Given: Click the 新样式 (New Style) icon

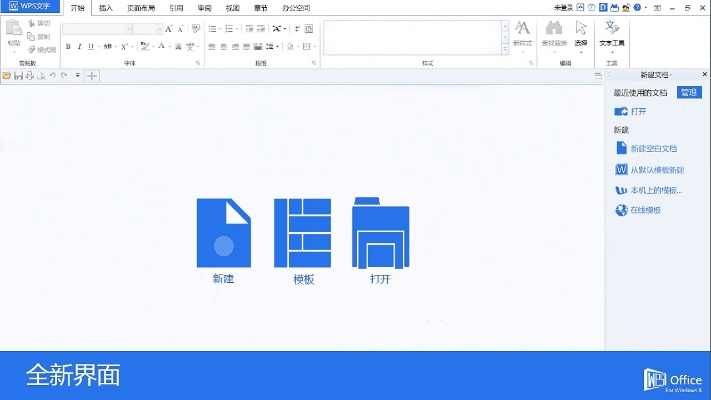Looking at the screenshot, I should pos(521,32).
